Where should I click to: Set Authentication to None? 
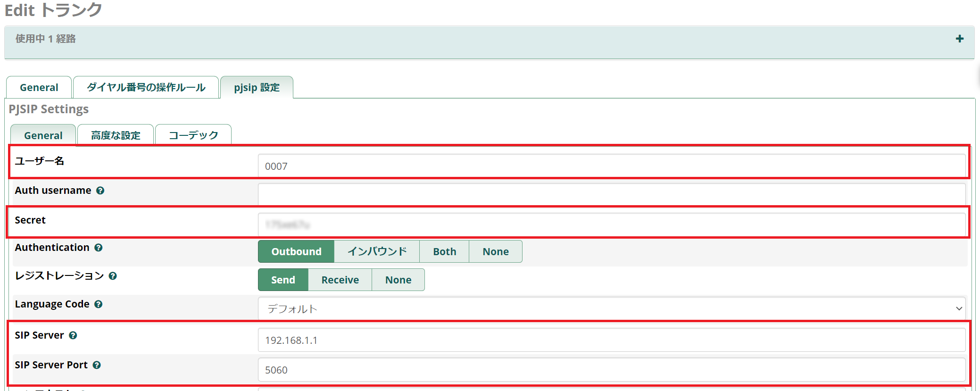[495, 251]
